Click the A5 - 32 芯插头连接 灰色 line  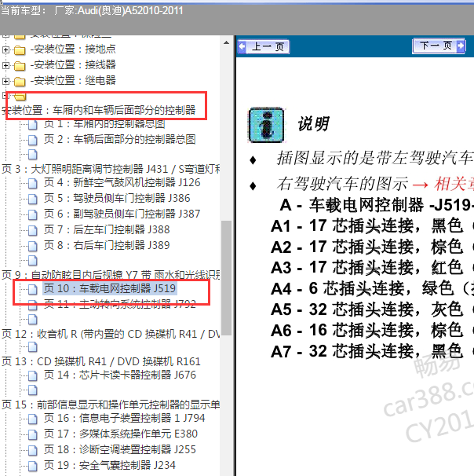pyautogui.click(x=372, y=309)
